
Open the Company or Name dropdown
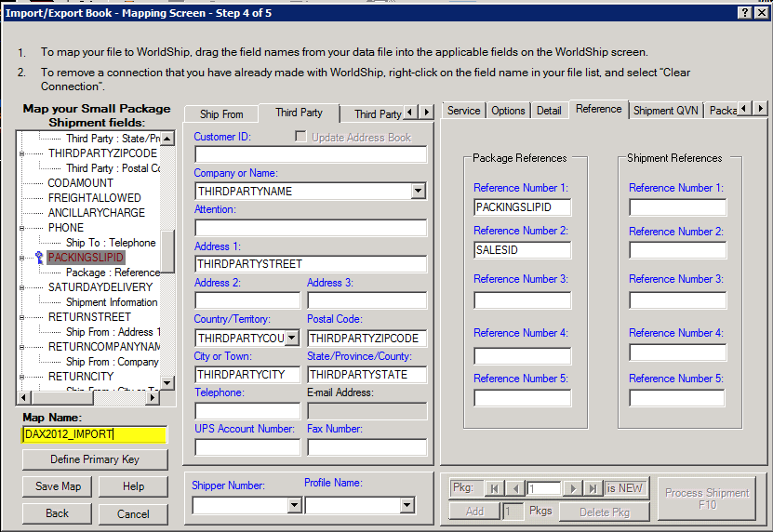click(x=419, y=192)
